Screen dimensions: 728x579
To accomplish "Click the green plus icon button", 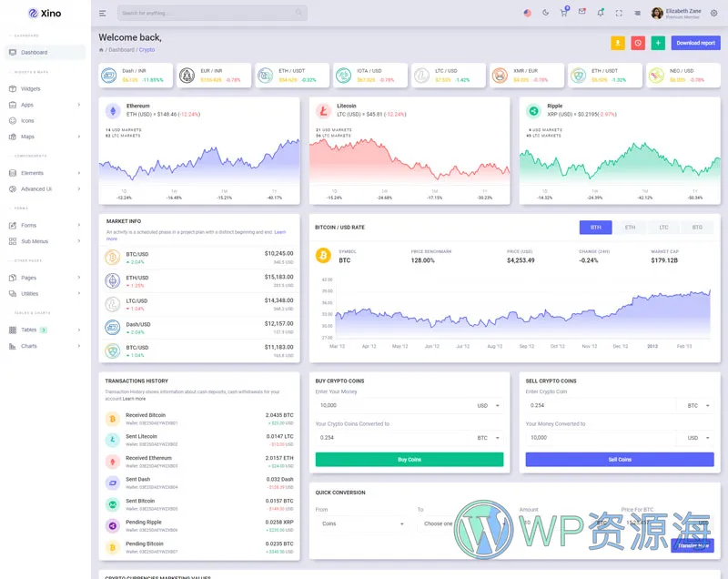I will (x=658, y=43).
